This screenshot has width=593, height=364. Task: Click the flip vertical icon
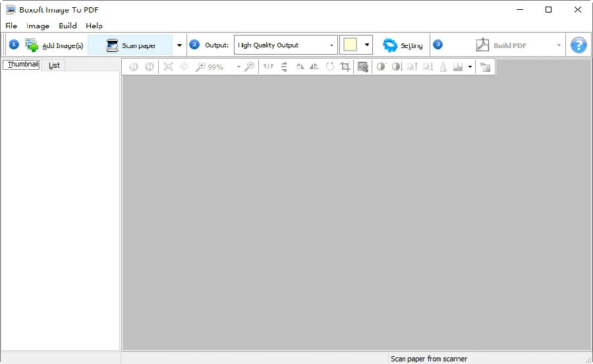tap(284, 66)
